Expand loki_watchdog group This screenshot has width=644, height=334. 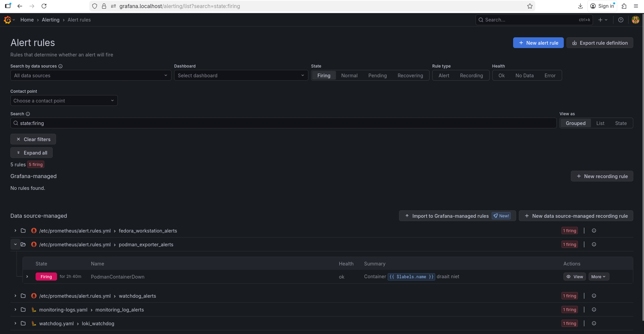tap(15, 323)
